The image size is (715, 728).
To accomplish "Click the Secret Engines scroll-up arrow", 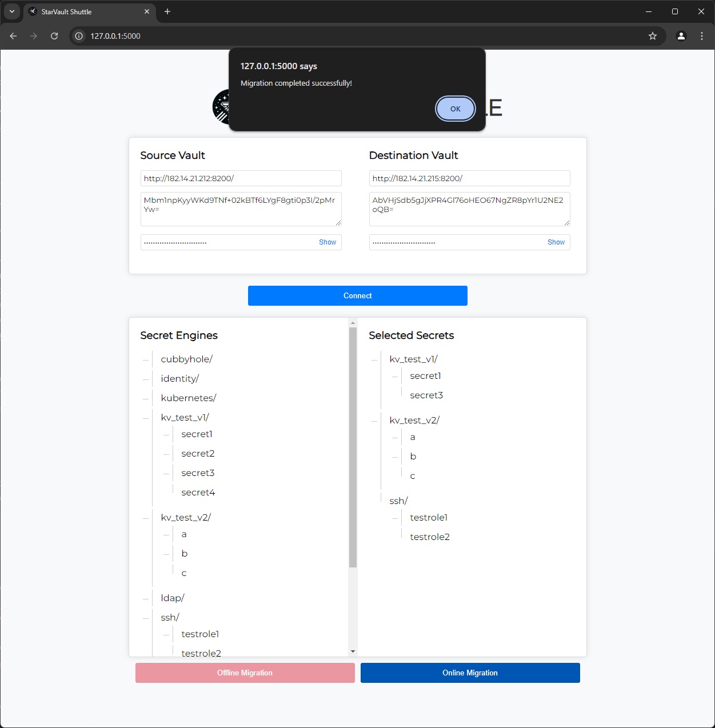I will pos(353,323).
